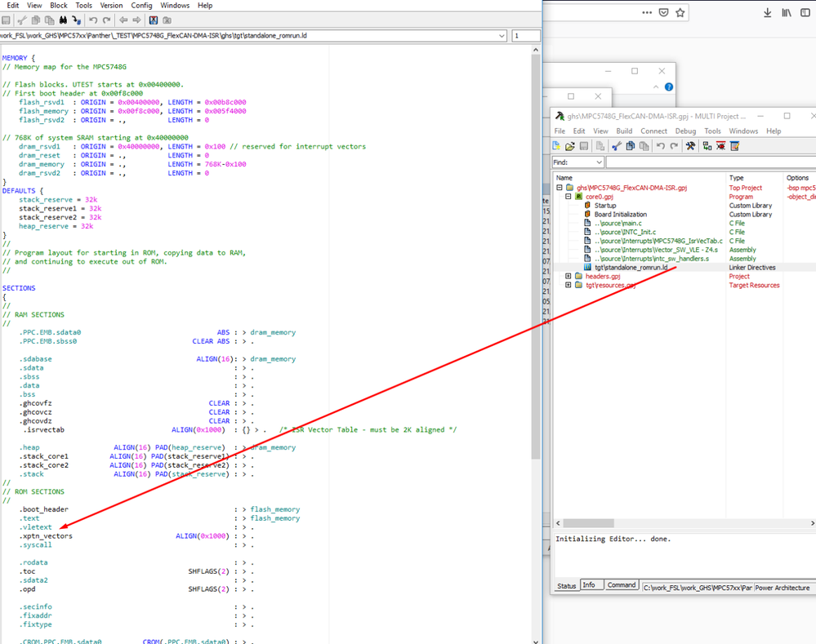Open the file path dropdown in the editor
The height and width of the screenshot is (644, 816).
tap(502, 36)
